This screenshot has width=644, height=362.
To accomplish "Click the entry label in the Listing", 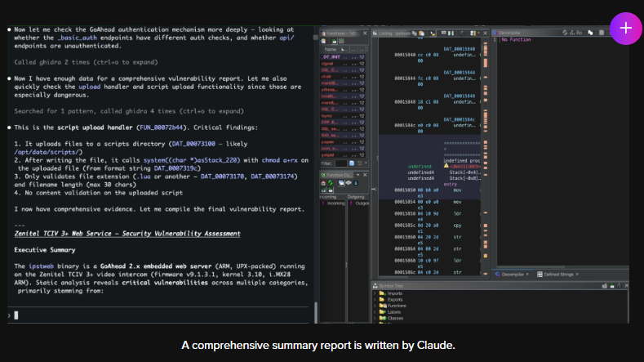I will [x=450, y=185].
